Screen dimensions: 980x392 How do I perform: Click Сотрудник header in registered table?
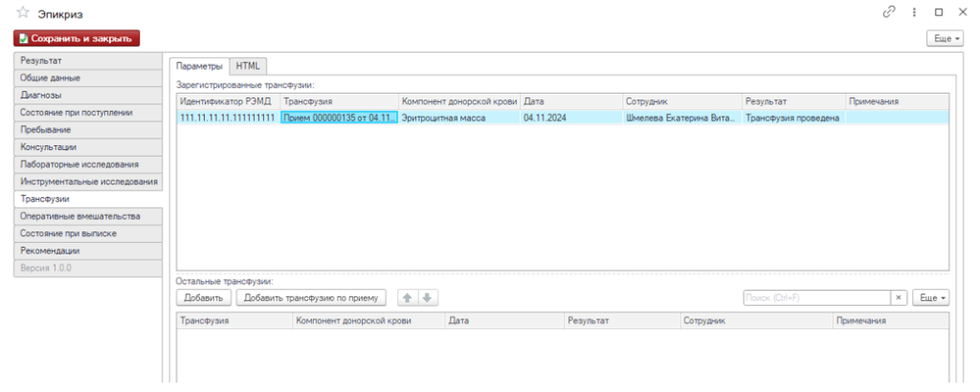point(682,101)
